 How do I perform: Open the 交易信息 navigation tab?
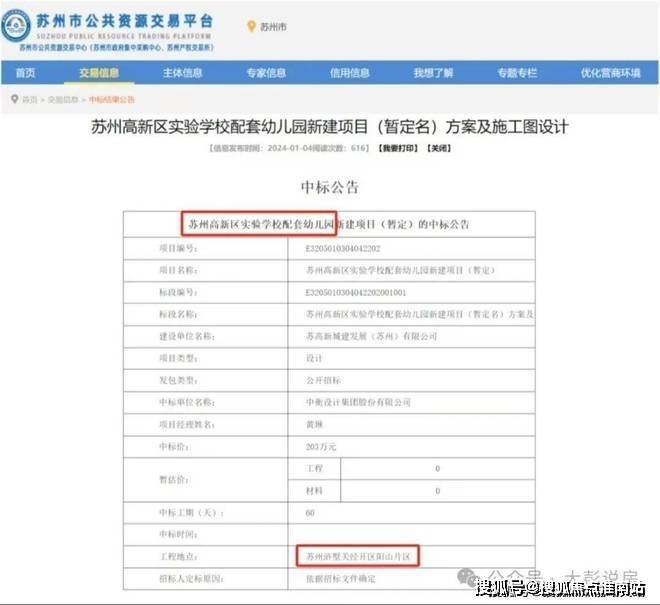(99, 73)
